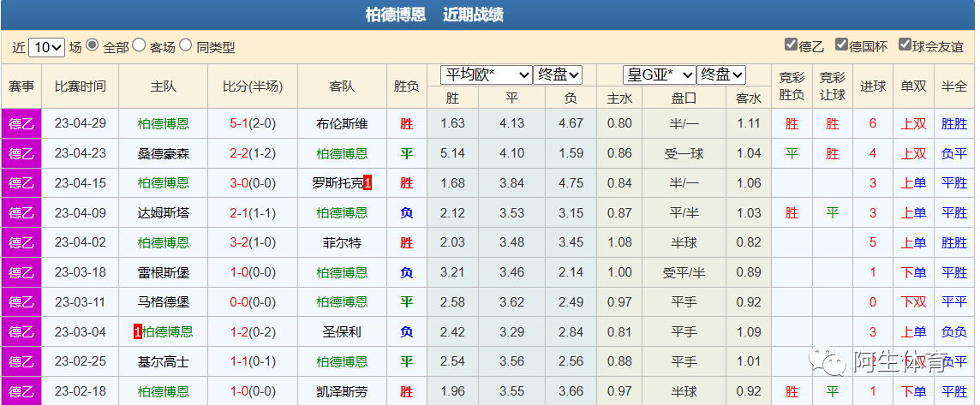
Task: Click home team 马格德堡
Action: click(x=163, y=302)
